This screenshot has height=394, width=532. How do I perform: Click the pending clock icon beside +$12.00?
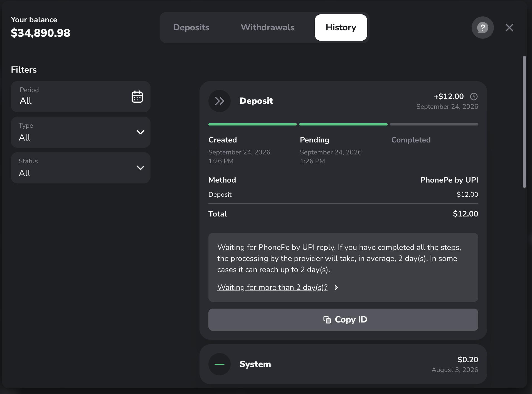[474, 97]
